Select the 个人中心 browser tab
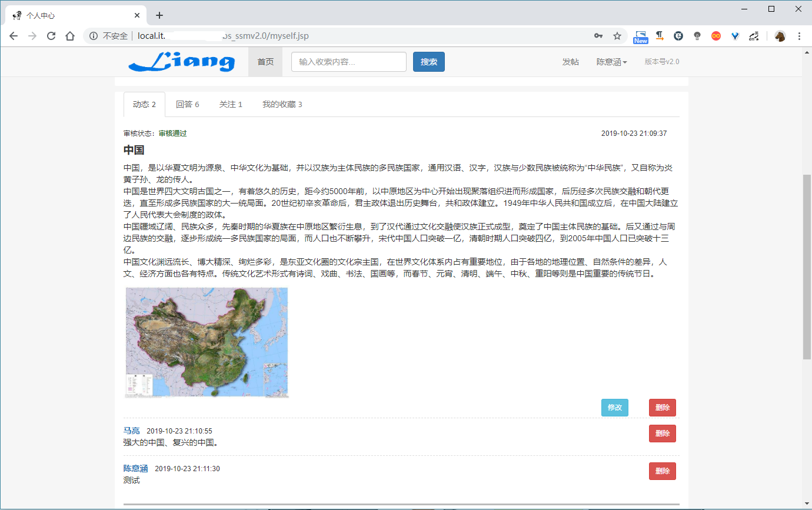This screenshot has width=812, height=510. pyautogui.click(x=75, y=15)
